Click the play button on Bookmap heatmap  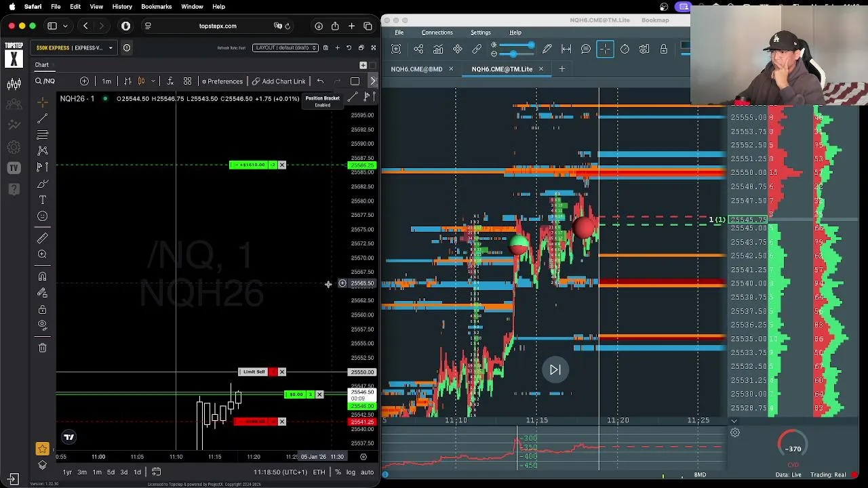pos(555,370)
